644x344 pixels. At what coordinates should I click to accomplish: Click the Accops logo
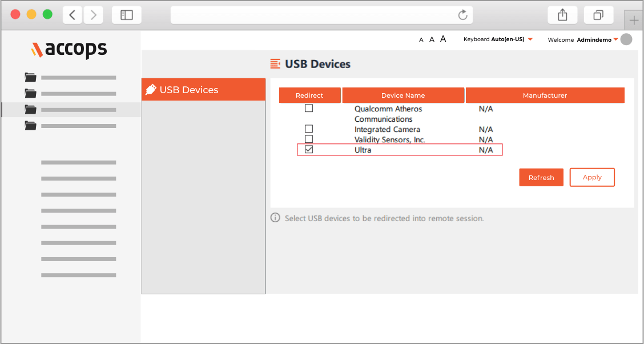pyautogui.click(x=69, y=50)
